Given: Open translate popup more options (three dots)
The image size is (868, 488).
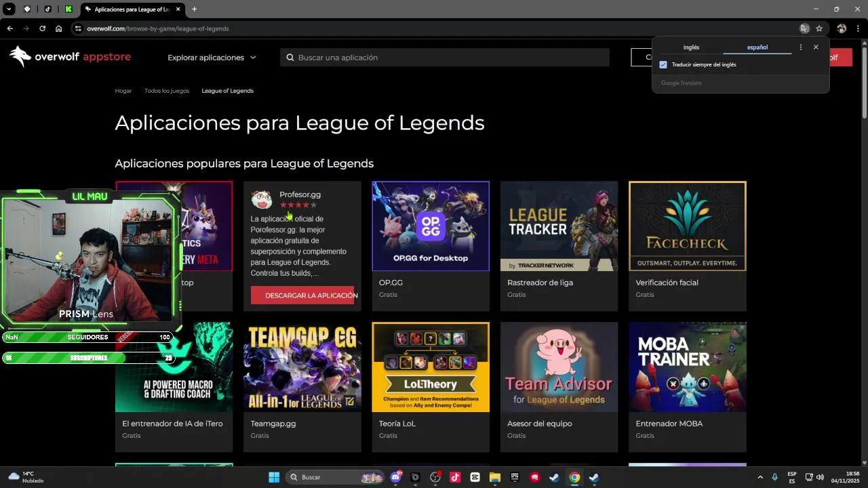Looking at the screenshot, I should 801,47.
